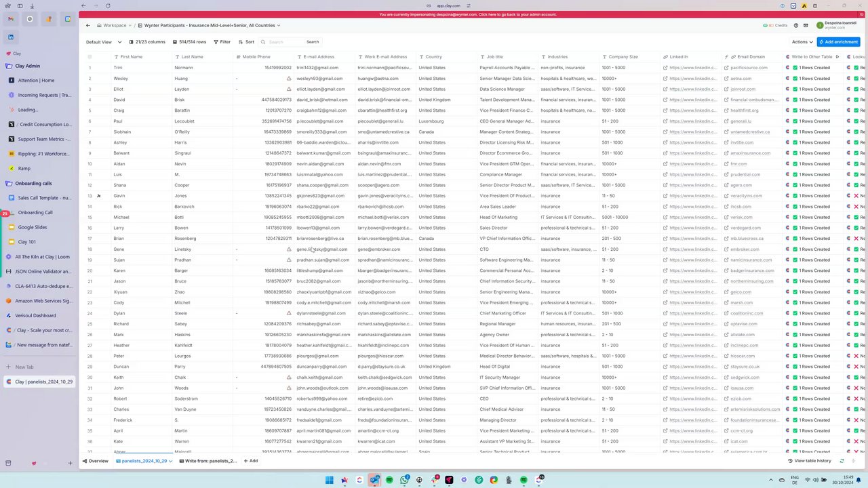
Task: Click the Add enrichment button
Action: (x=838, y=42)
